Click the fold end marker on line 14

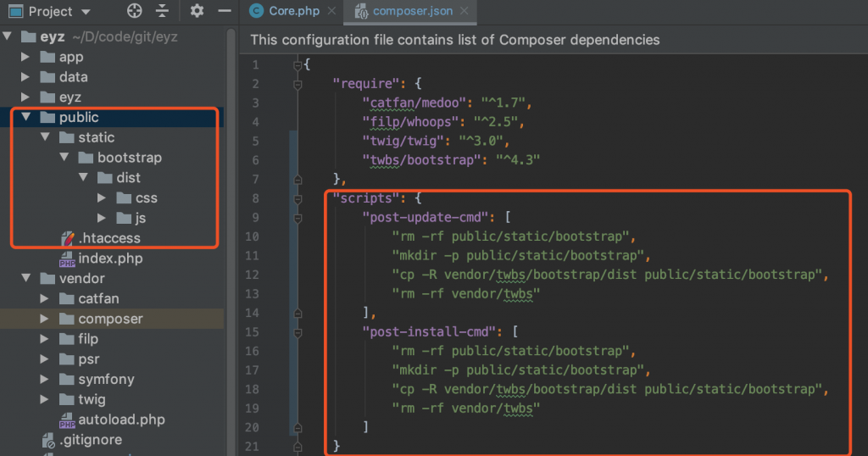coord(298,314)
